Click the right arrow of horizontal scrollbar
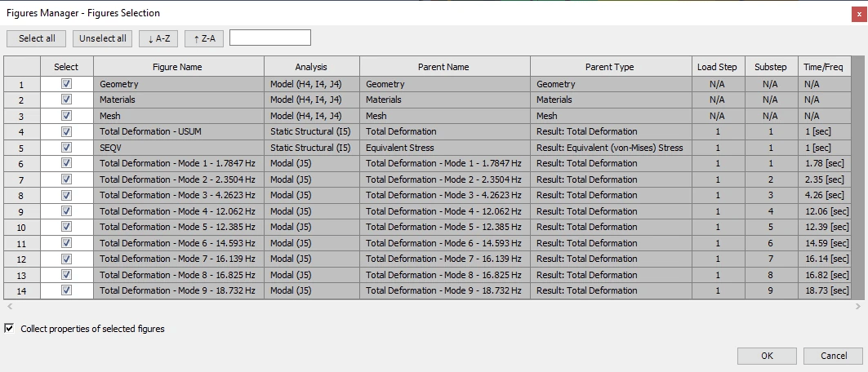Screen dimensions: 868x372 coord(857,306)
